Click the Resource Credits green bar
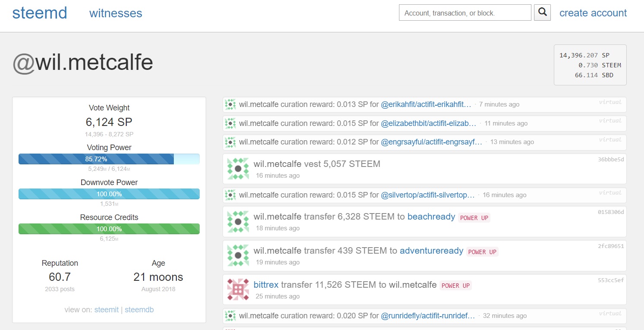 tap(109, 229)
